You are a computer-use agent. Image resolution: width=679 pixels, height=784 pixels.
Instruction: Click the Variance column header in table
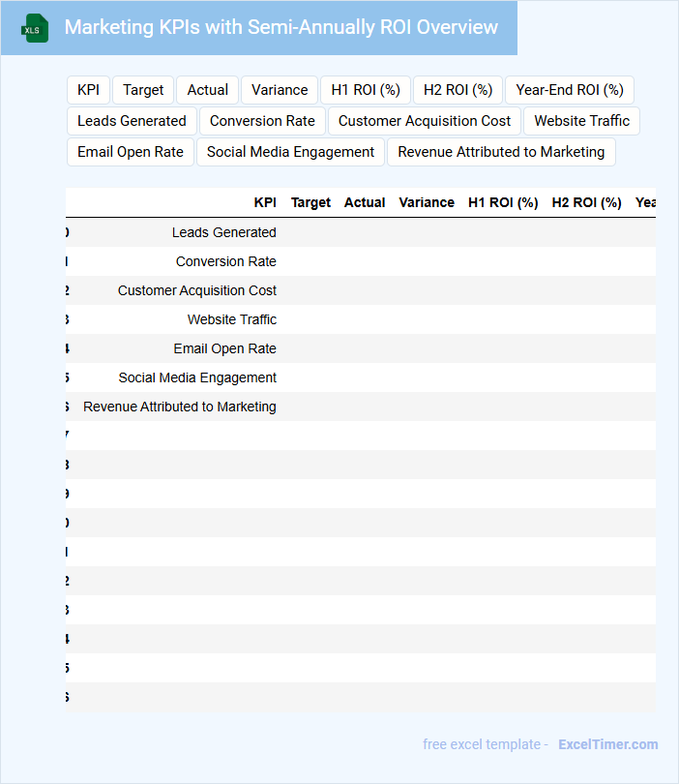pos(427,202)
